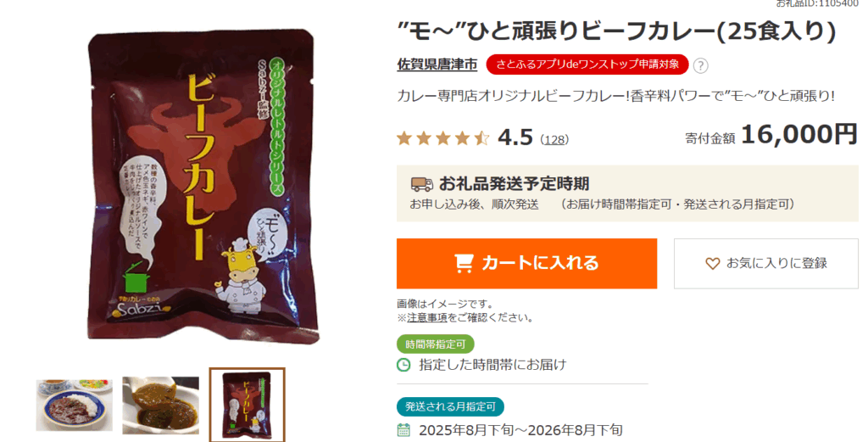Click the delivery truck icon
Image resolution: width=868 pixels, height=442 pixels.
coord(421,184)
